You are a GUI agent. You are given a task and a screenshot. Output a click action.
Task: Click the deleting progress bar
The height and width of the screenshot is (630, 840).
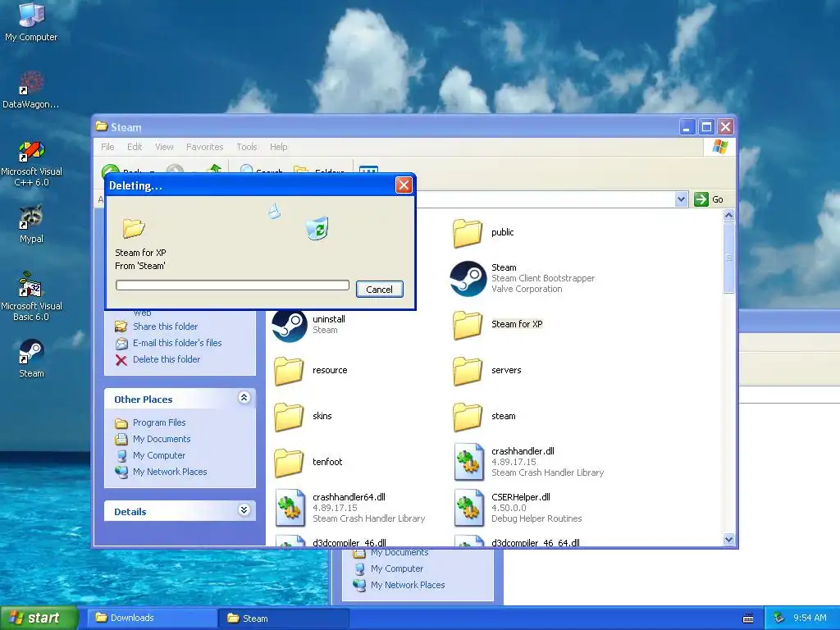232,285
